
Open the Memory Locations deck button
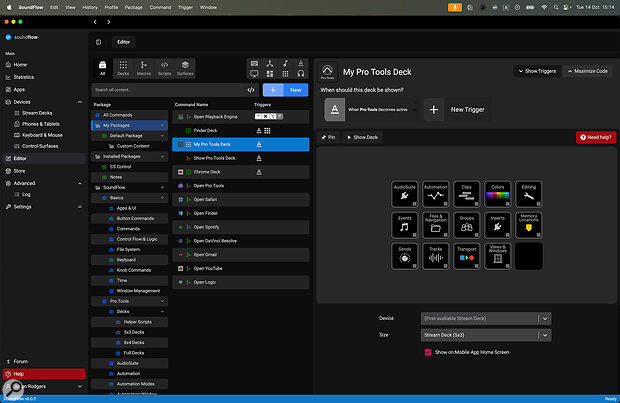pyautogui.click(x=529, y=225)
